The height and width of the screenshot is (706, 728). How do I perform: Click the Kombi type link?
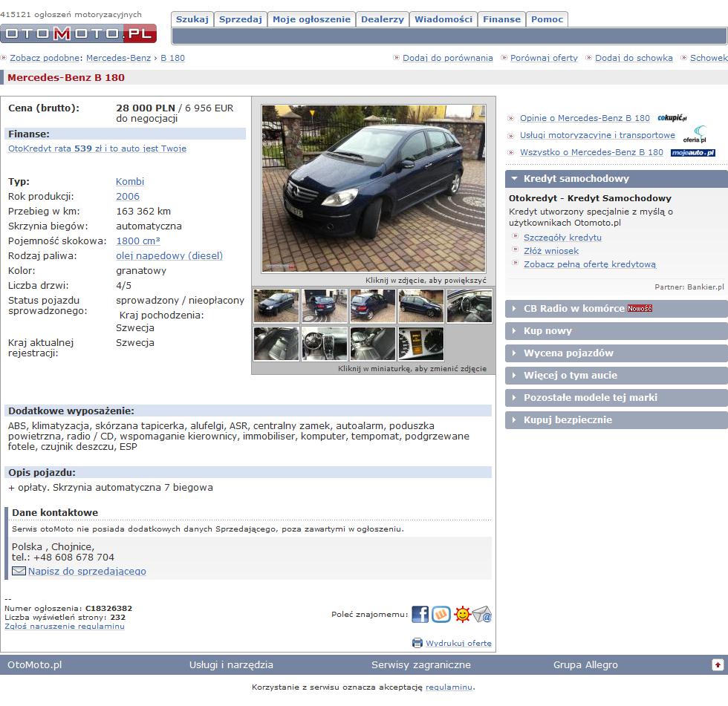[130, 181]
